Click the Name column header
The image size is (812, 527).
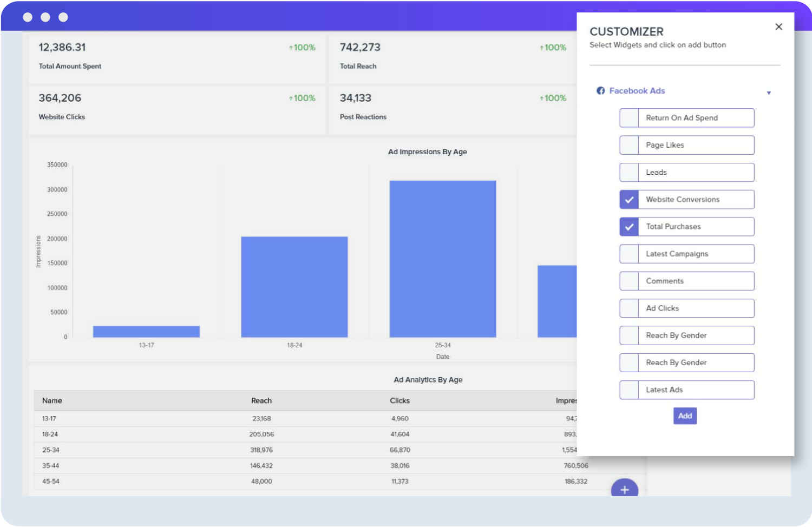(52, 401)
